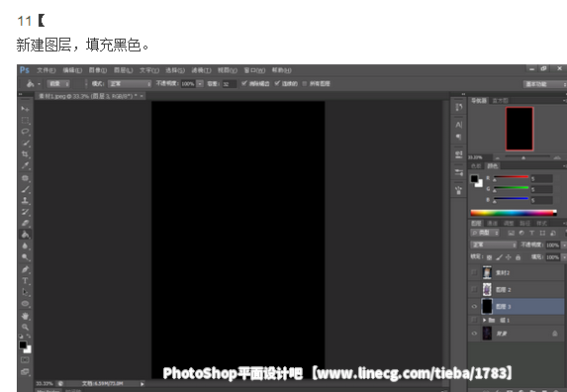Uncheck the 消除锯齿 anti-alias checkbox

click(244, 83)
